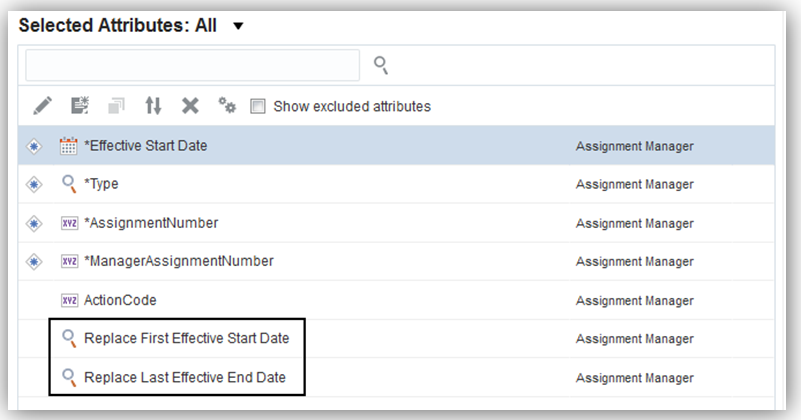Click the add attribute icon
Viewport: 801px width, 420px height.
coord(80,106)
